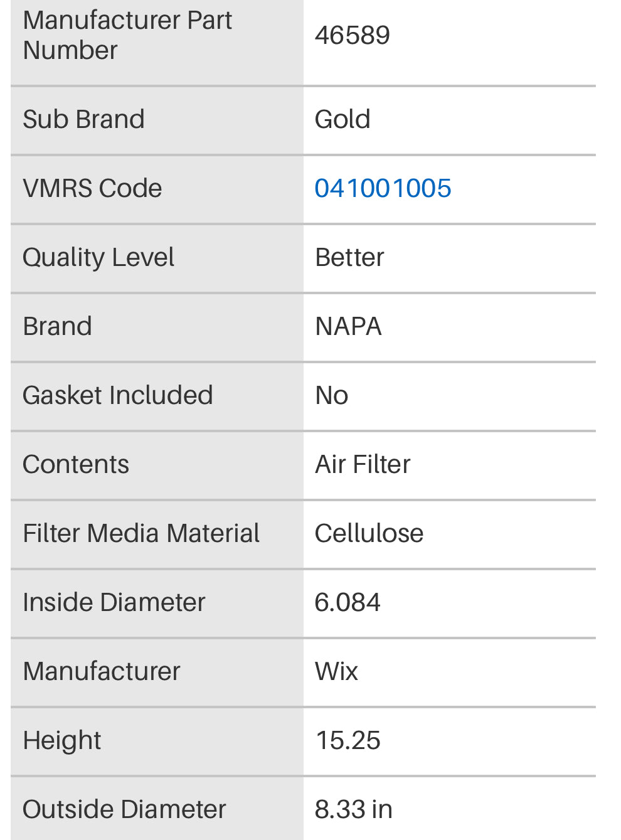Select the Outside Diameter value 8.33 in
The height and width of the screenshot is (840, 621).
click(x=353, y=809)
